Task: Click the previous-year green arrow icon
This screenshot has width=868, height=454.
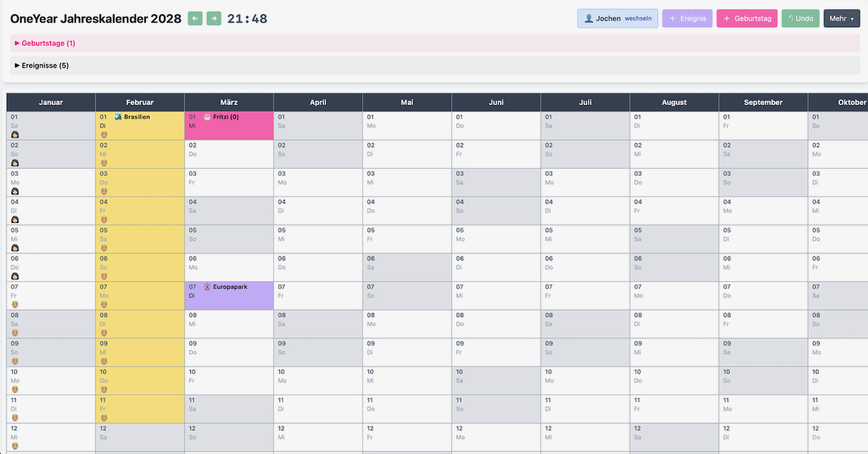Action: pyautogui.click(x=195, y=18)
